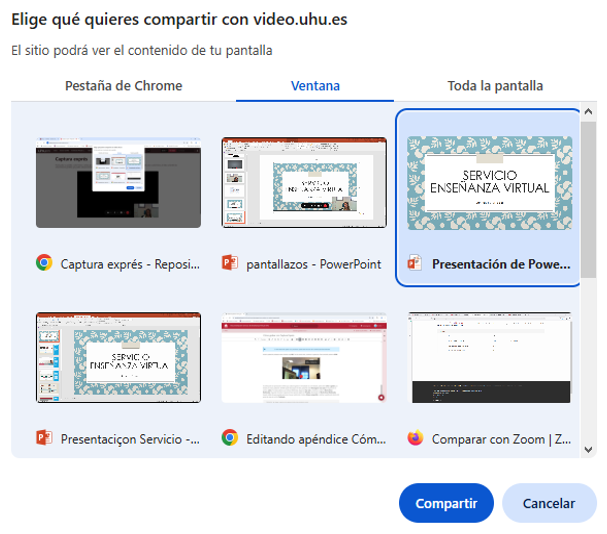Click Chrome icon next to Editando apéndice
Viewport: 607px width, 534px height.
230,438
